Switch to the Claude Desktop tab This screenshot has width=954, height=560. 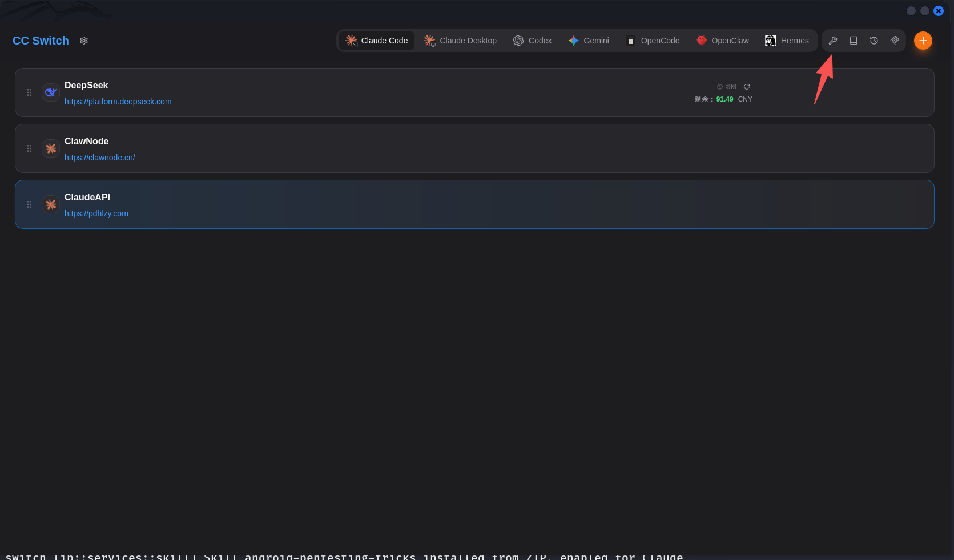[x=460, y=41]
